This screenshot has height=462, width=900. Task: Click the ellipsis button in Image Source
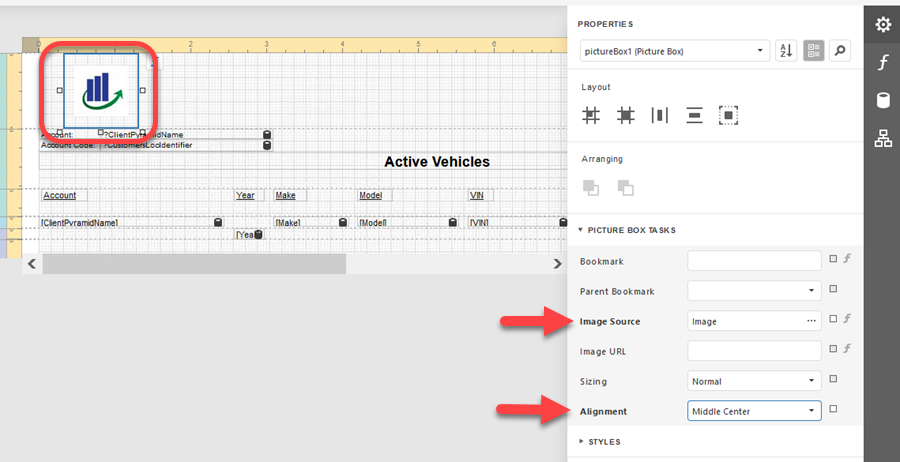point(810,321)
